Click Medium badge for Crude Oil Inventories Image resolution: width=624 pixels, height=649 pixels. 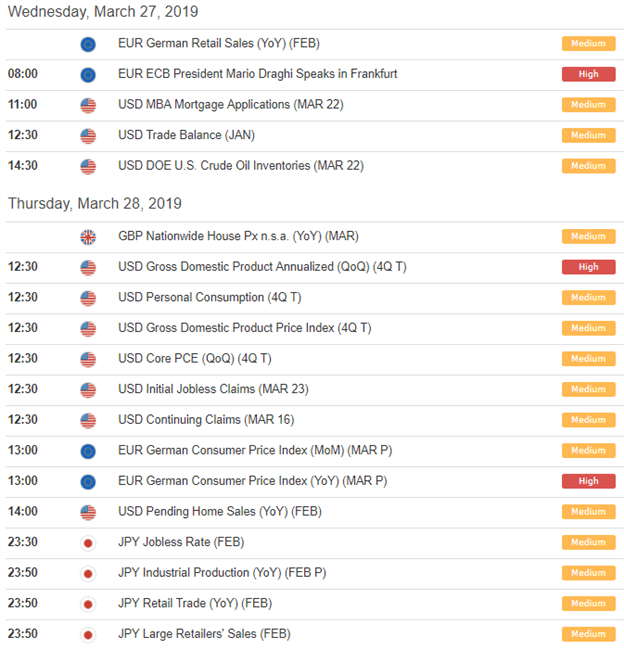tap(588, 166)
